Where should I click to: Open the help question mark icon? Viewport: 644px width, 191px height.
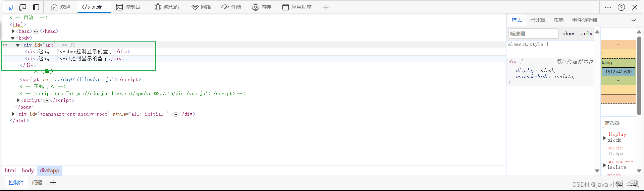(x=621, y=7)
